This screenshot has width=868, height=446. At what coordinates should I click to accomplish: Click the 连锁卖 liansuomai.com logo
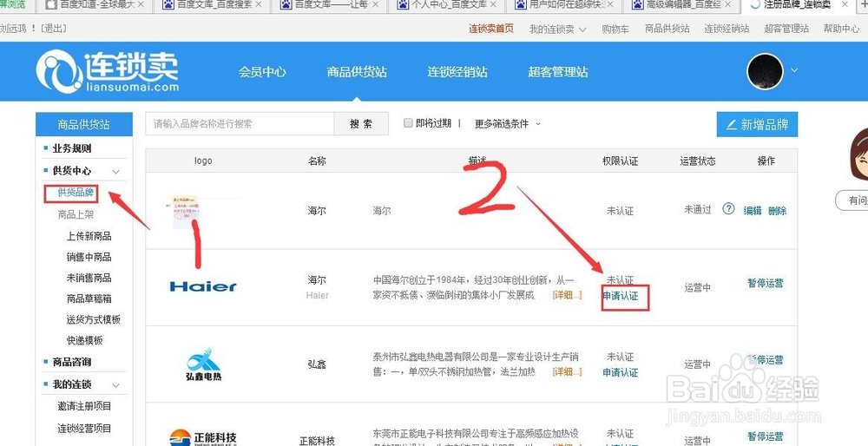(108, 71)
